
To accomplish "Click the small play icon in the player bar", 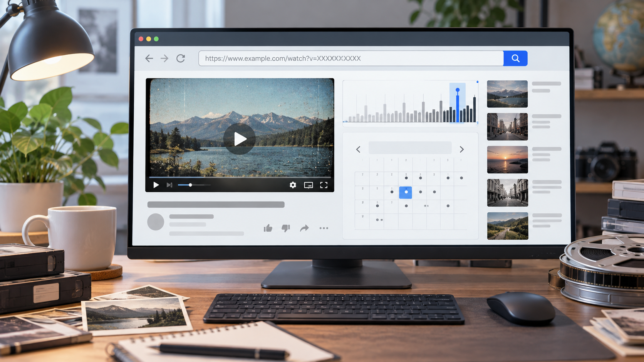I will (x=156, y=185).
